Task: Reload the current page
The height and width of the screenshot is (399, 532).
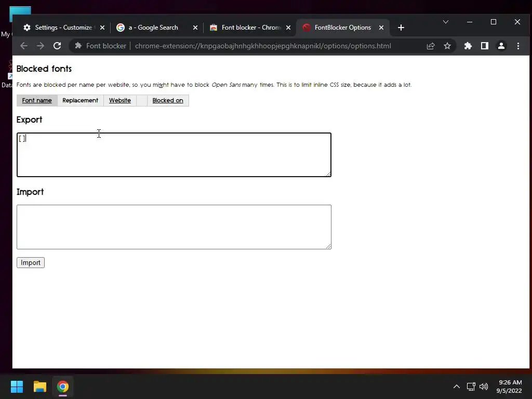Action: (x=57, y=46)
